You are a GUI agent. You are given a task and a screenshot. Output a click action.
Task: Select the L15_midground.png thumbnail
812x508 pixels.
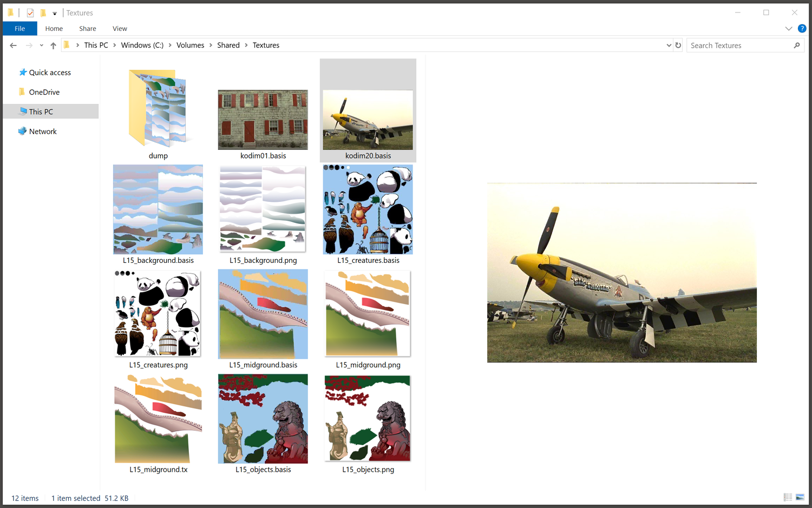[x=368, y=314]
